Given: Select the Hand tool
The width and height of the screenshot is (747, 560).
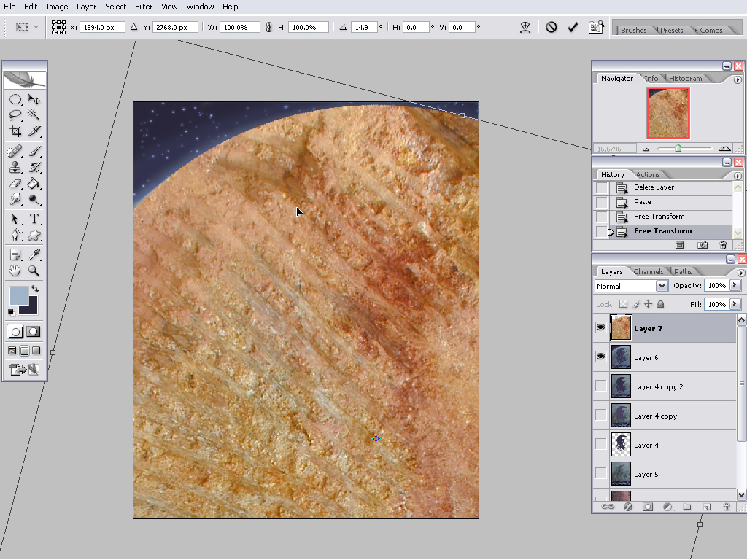Looking at the screenshot, I should click(x=15, y=271).
